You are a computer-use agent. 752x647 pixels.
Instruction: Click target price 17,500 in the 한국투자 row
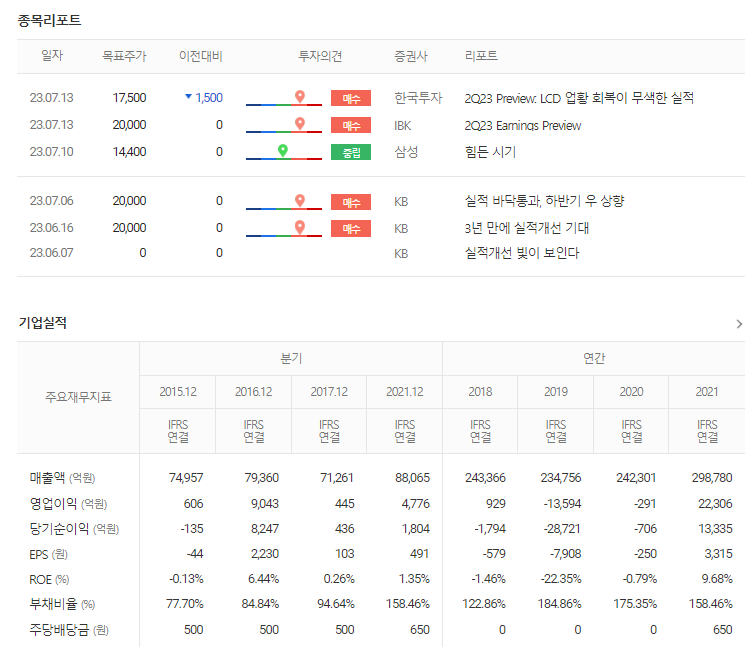click(129, 98)
